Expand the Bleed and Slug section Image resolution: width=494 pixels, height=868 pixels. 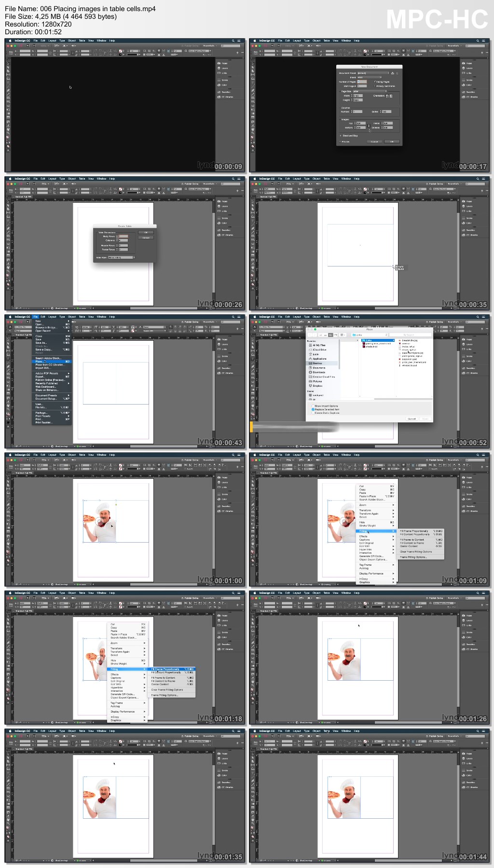341,136
